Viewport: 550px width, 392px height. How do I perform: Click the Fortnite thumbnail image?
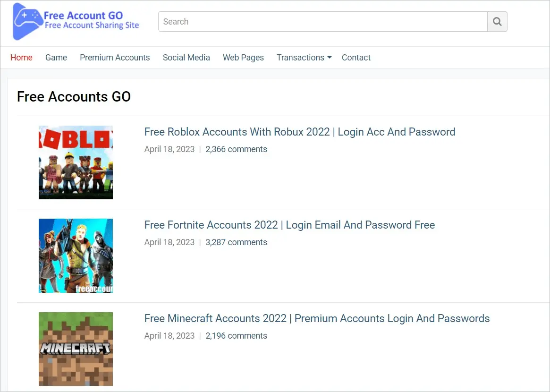[76, 256]
